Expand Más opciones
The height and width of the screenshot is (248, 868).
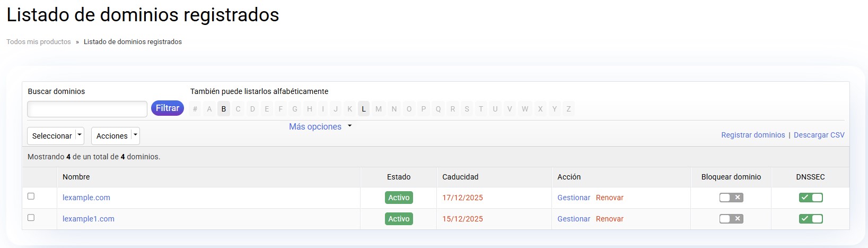pyautogui.click(x=320, y=126)
